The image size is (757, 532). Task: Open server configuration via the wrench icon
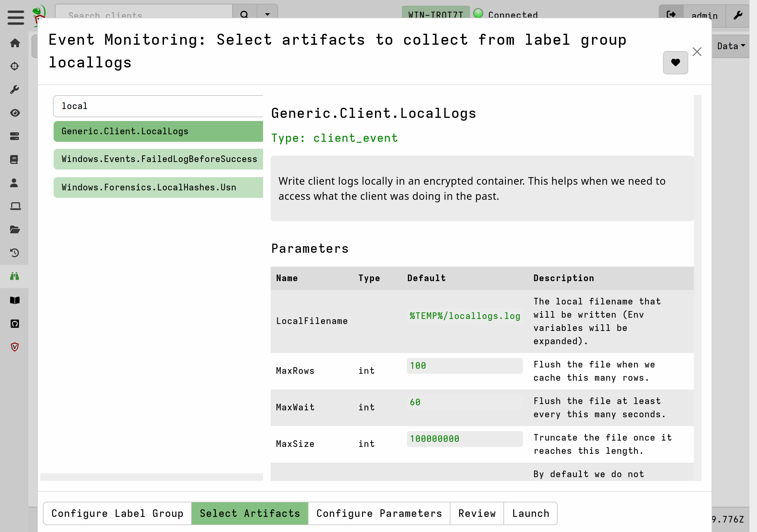point(15,89)
